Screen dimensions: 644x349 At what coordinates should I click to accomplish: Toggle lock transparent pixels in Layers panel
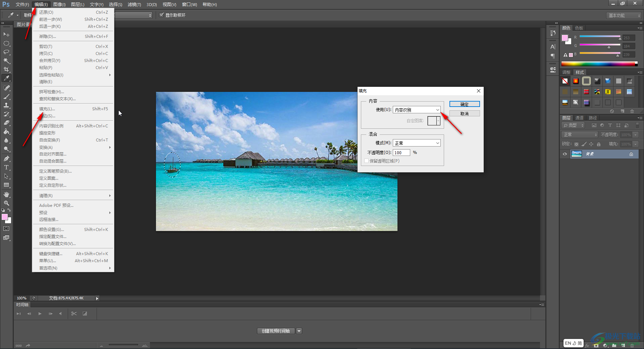(x=576, y=144)
